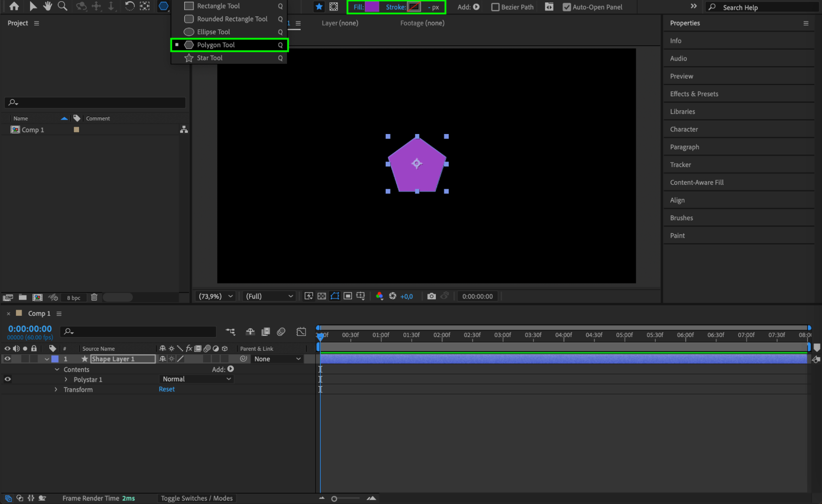This screenshot has height=504, width=822.
Task: Select the Rotation tool icon
Action: tap(129, 6)
